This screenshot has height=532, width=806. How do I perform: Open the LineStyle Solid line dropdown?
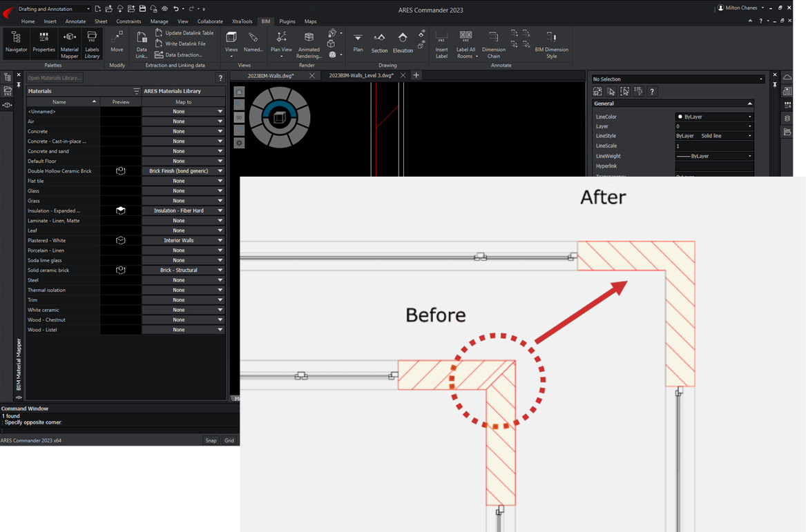(715, 136)
